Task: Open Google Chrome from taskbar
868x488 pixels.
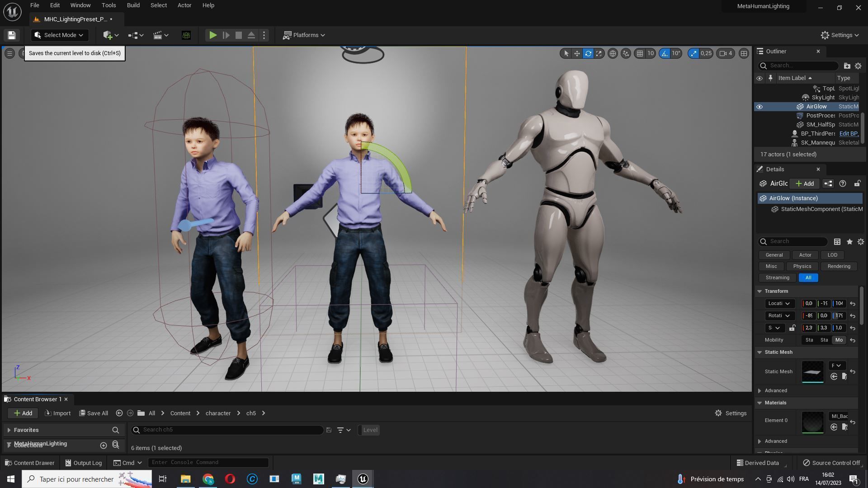Action: (x=208, y=479)
